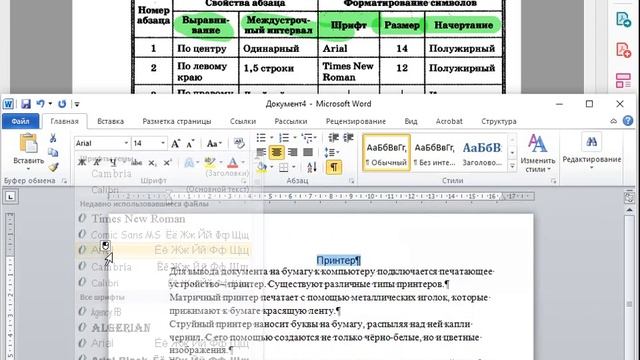
Task: Minimize the ribbon with caret icon
Action: click(613, 121)
